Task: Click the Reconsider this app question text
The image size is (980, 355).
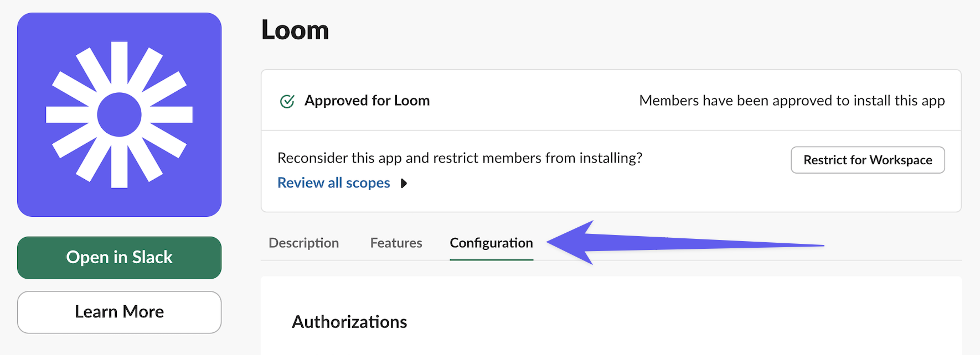Action: click(460, 158)
